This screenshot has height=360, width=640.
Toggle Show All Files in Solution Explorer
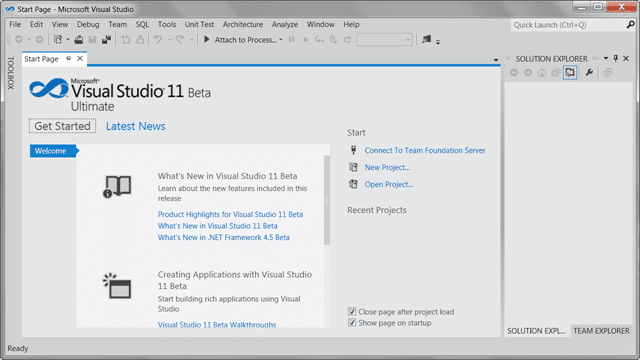(x=570, y=73)
